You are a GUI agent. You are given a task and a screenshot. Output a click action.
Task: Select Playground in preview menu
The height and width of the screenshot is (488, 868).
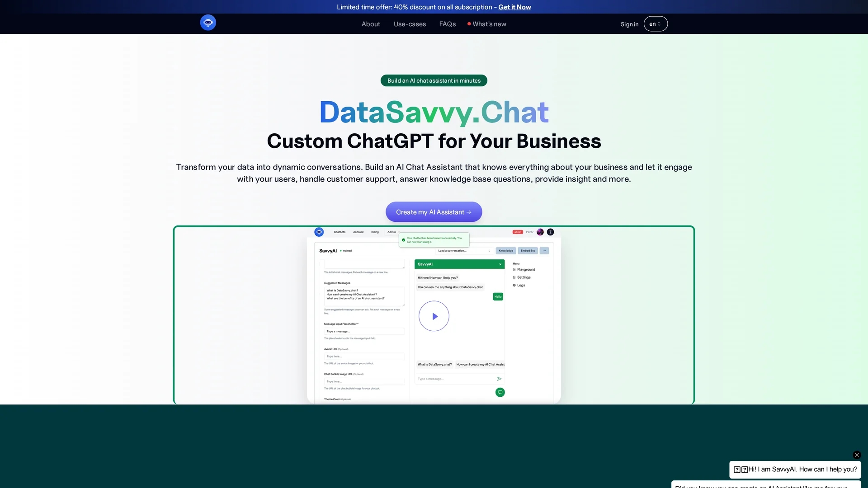(524, 269)
